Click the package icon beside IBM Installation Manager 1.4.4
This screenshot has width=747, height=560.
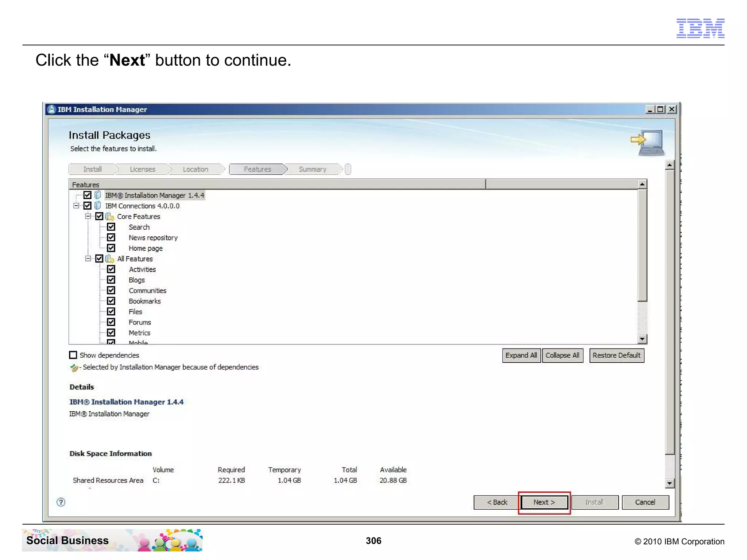click(x=98, y=195)
